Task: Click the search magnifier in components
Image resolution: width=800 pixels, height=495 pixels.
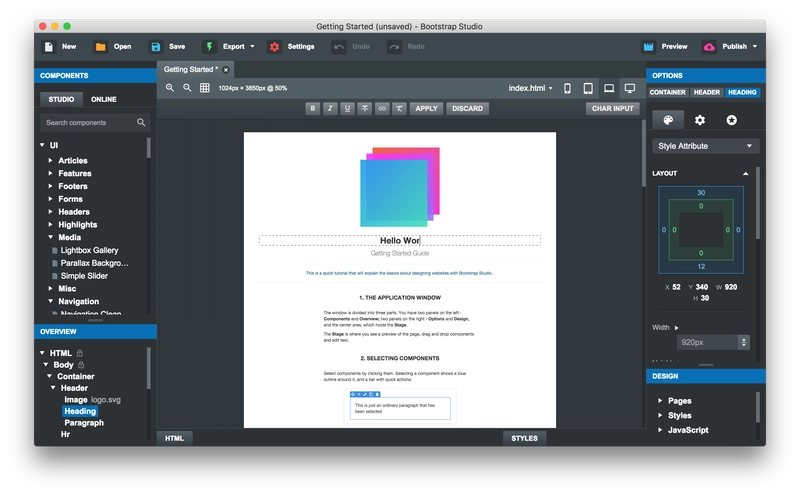Action: pos(141,122)
